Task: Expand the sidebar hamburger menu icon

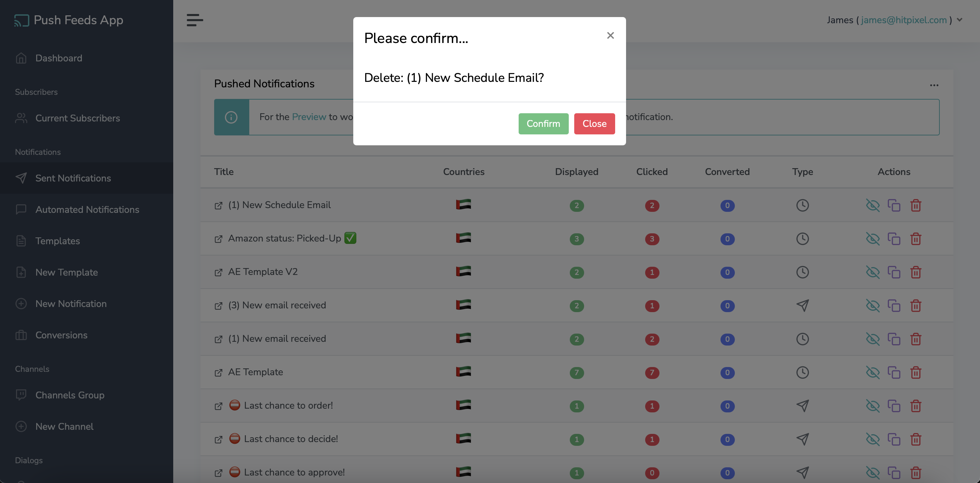Action: point(195,20)
